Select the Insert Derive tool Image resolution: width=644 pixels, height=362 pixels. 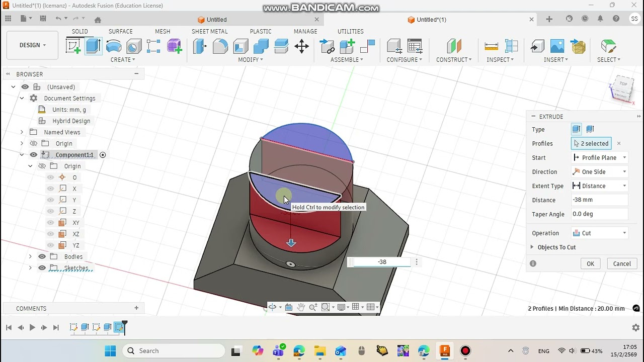[537, 46]
